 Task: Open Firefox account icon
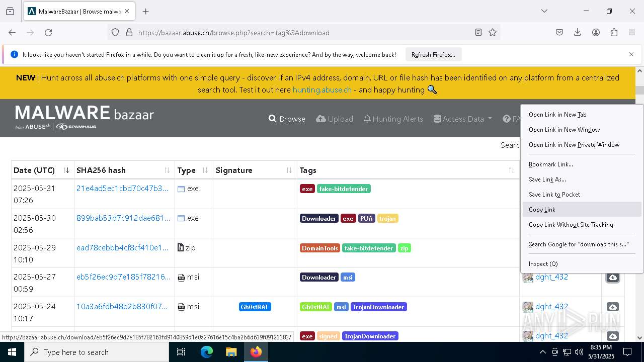point(596,32)
